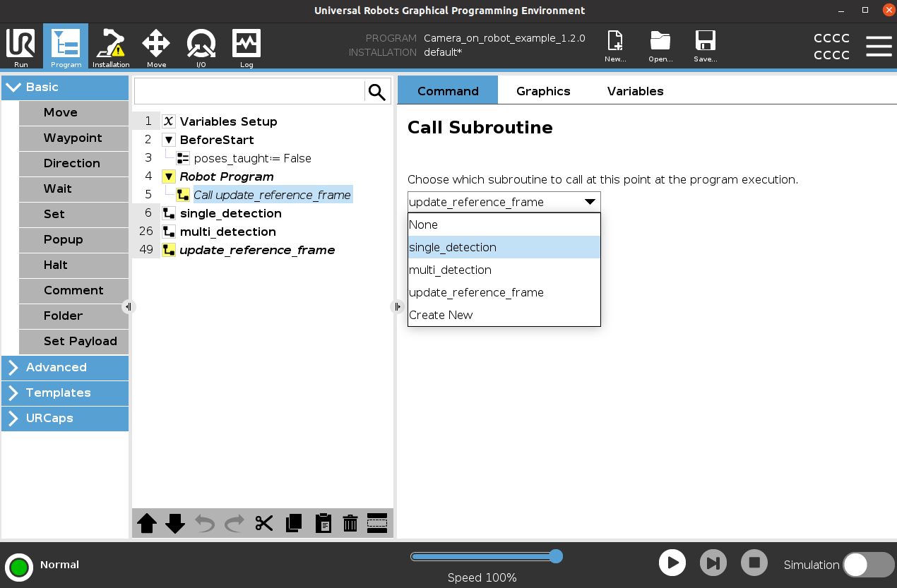Open the Installation screen
Viewport: 897px width, 588px height.
(111, 47)
